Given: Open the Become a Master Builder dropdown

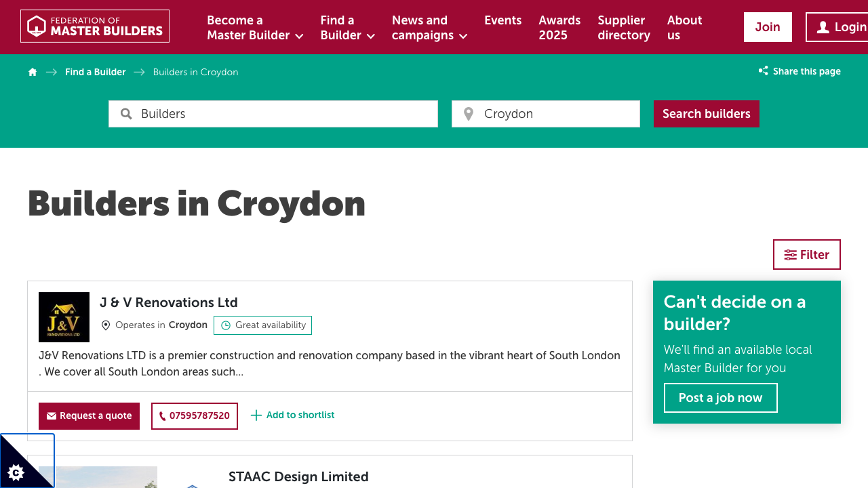Looking at the screenshot, I should (254, 28).
